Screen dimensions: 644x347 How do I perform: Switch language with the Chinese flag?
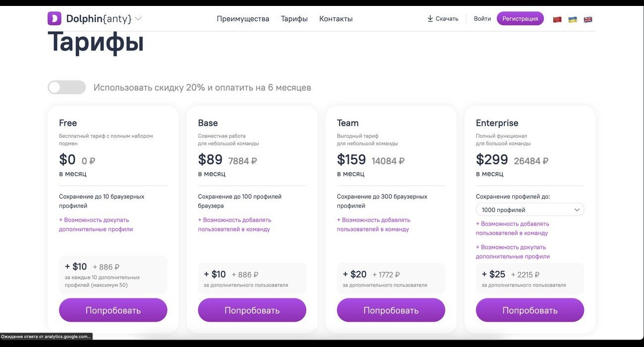(x=557, y=19)
